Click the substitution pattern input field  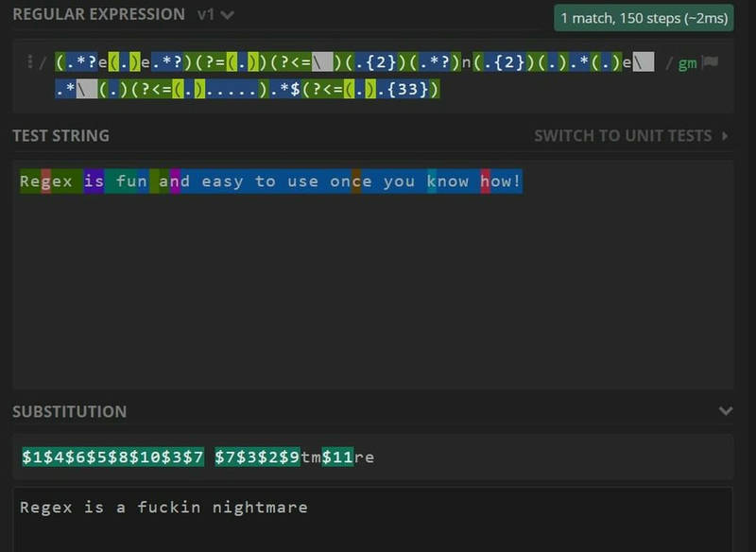pyautogui.click(x=372, y=457)
